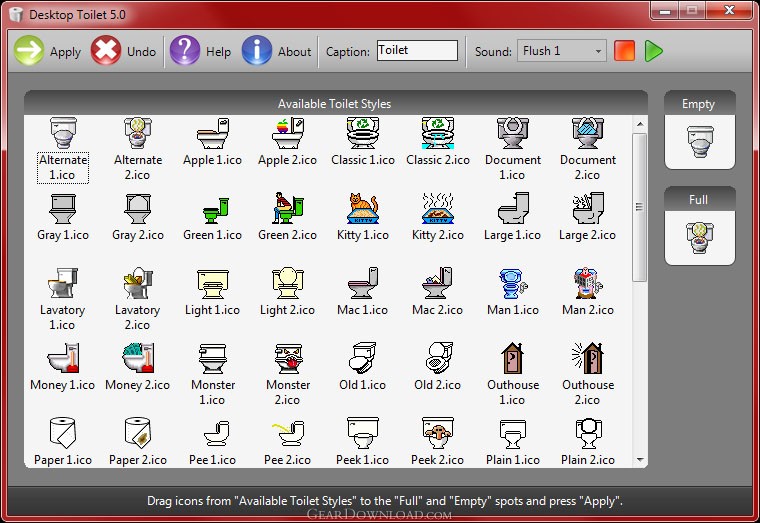Select the Peek 2.ico toilet
760x523 pixels.
pyautogui.click(x=438, y=433)
